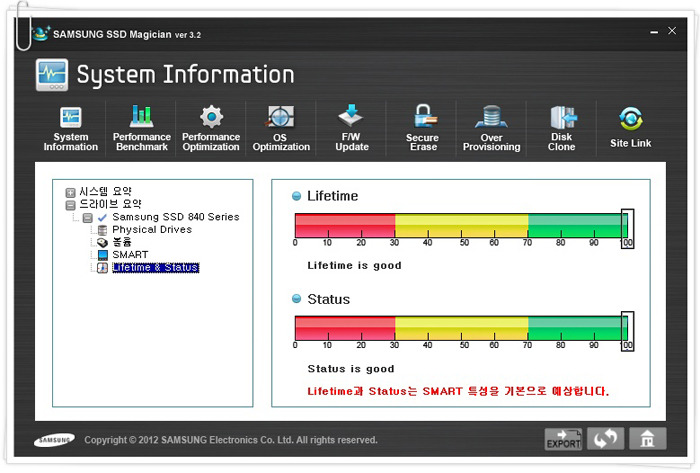Click the 드라이브 요약 label
Image resolution: width=700 pixels, height=473 pixels.
point(110,204)
